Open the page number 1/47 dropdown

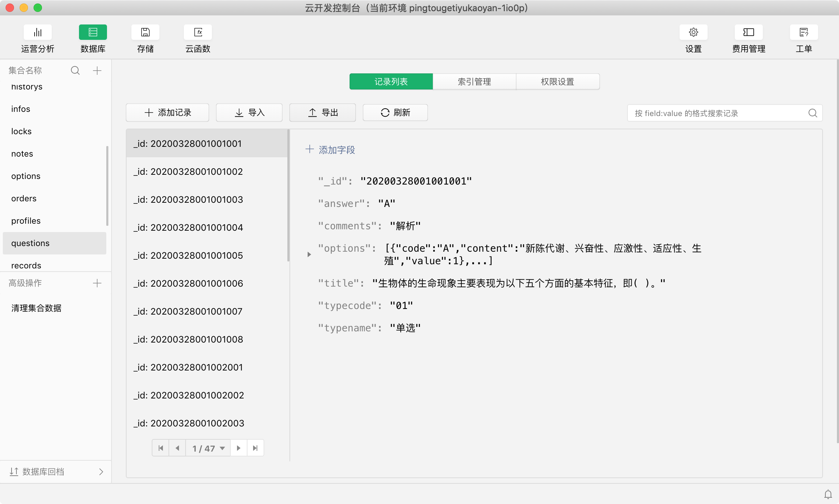[x=208, y=448]
